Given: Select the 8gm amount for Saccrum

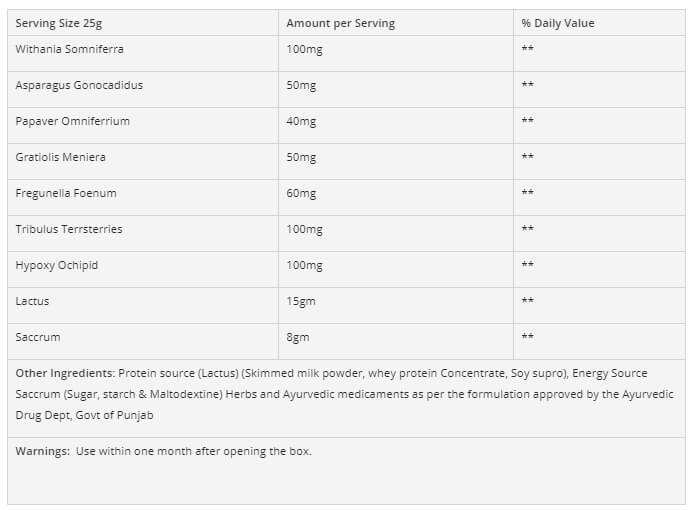Looking at the screenshot, I should [x=298, y=337].
